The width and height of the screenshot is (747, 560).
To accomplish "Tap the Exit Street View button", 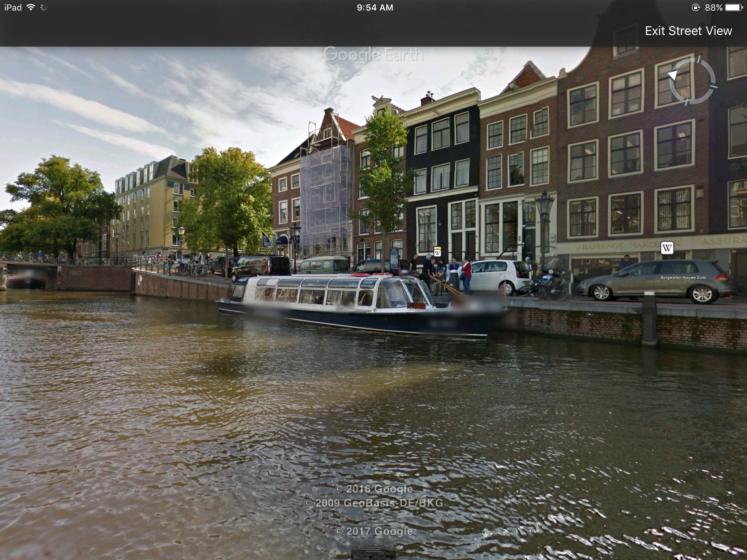I will pos(688,31).
